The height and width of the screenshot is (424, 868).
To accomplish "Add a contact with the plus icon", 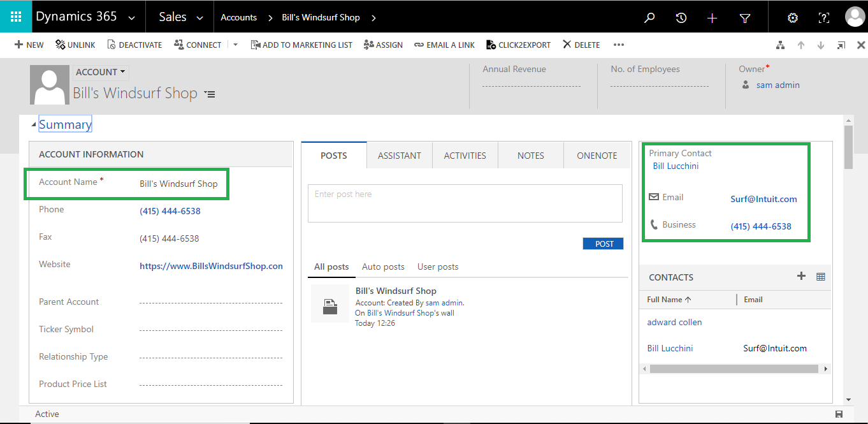I will pos(801,276).
